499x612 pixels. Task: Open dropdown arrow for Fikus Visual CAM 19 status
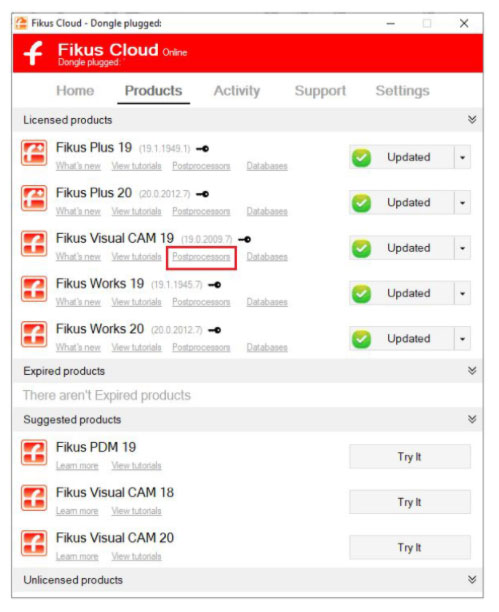point(463,248)
